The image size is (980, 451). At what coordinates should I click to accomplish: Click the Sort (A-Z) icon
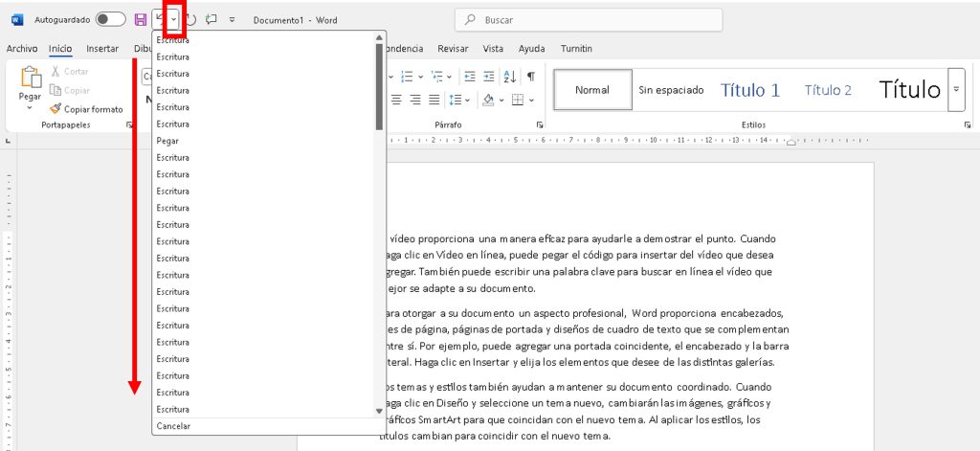point(509,77)
